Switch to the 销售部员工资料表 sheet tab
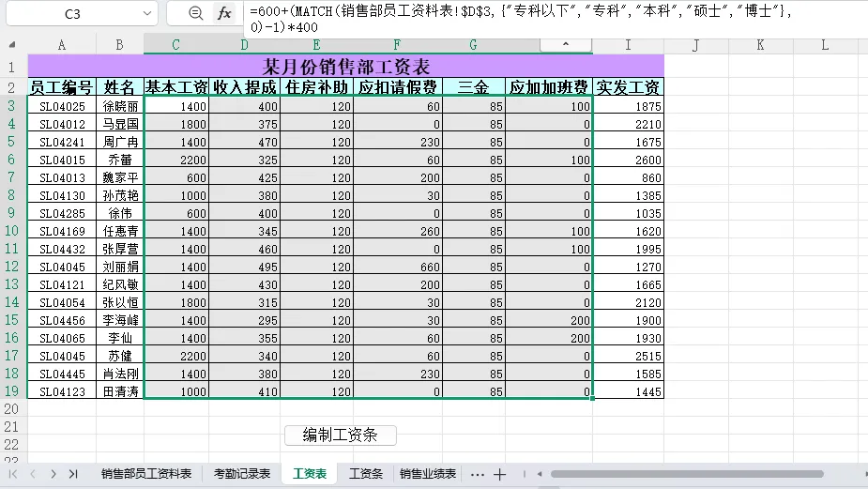868x489 pixels. (146, 474)
